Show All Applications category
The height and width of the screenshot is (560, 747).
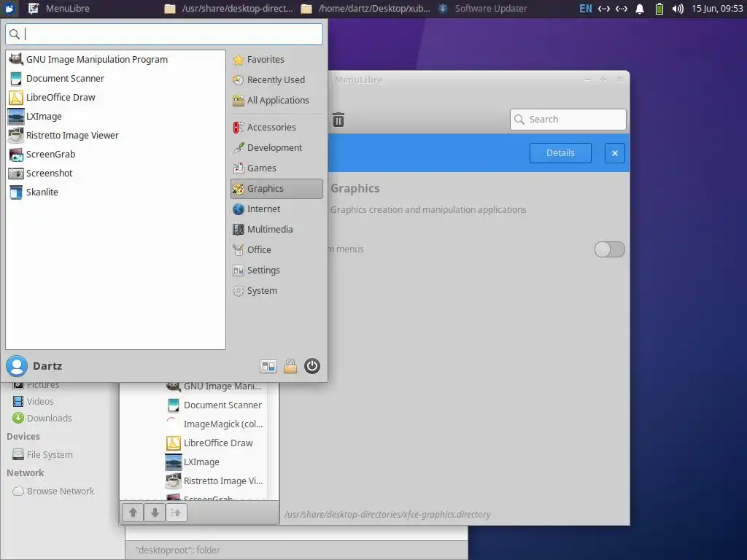(x=276, y=101)
